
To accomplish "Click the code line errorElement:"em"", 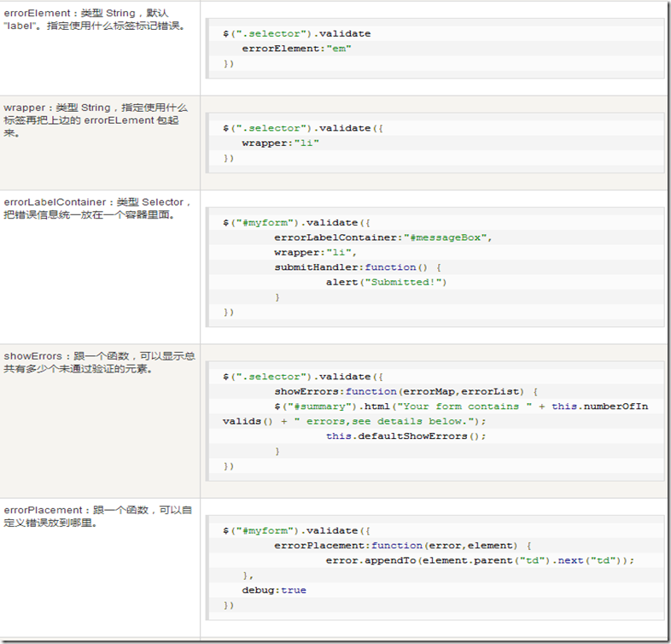I will click(296, 49).
